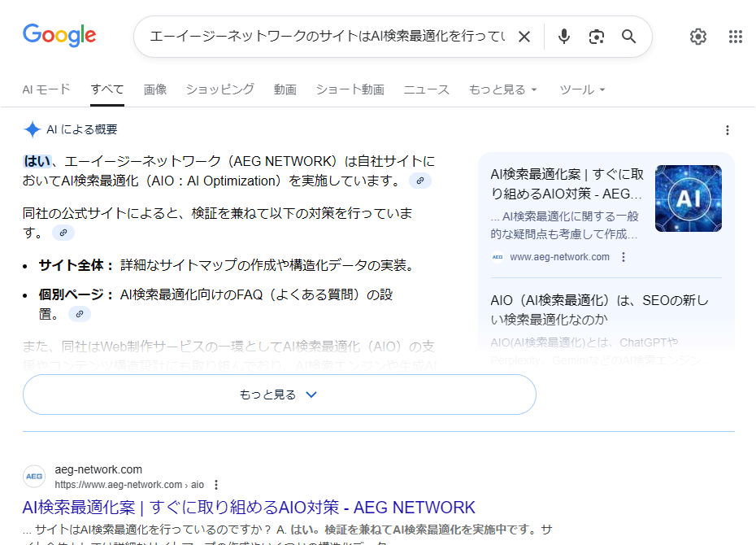Click the AI overview sparkle icon
The image size is (756, 545).
click(29, 129)
